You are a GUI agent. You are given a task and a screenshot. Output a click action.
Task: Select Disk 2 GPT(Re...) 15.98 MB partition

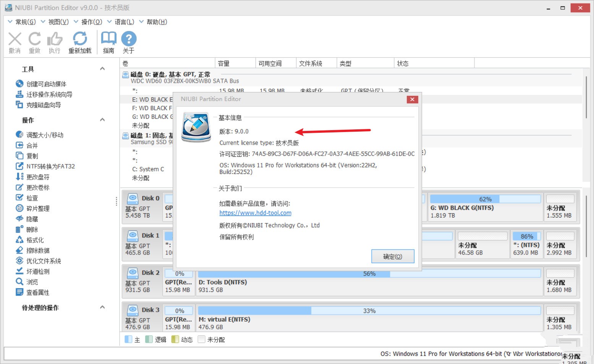click(x=179, y=282)
